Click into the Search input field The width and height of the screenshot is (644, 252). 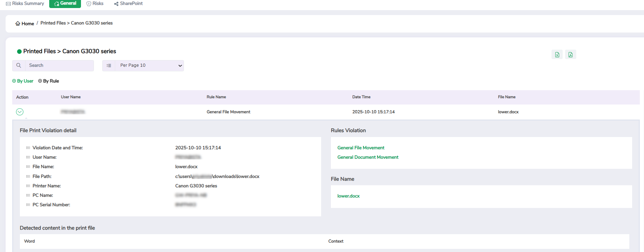pos(59,65)
